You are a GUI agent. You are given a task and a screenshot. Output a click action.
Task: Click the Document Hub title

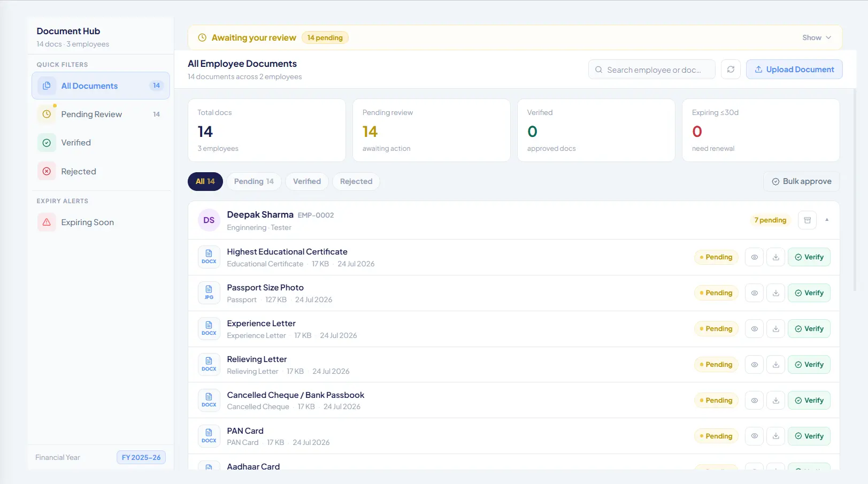(x=68, y=32)
